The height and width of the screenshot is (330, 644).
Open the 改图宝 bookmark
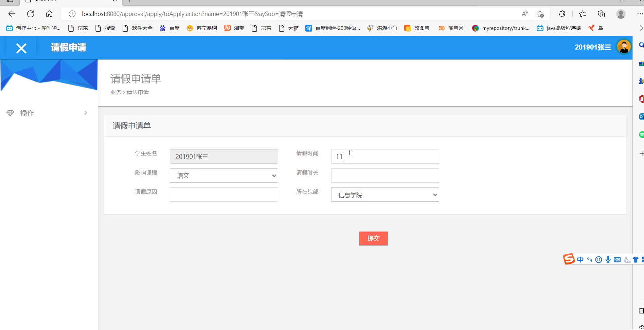pos(417,28)
